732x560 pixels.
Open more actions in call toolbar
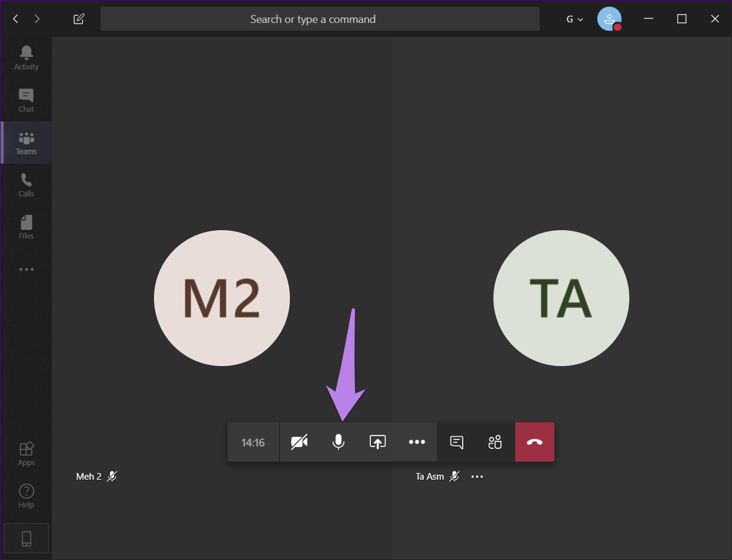tap(417, 442)
